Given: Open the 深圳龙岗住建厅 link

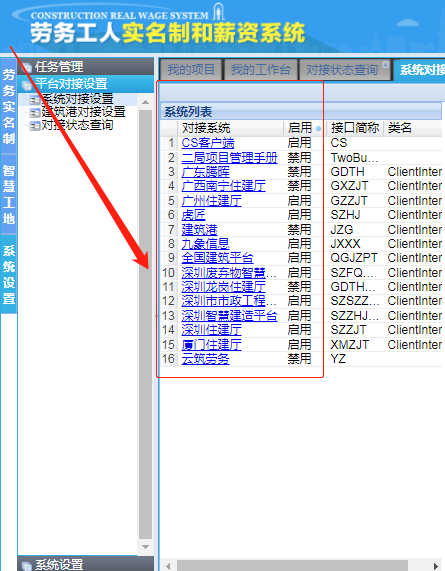Looking at the screenshot, I should (223, 287).
